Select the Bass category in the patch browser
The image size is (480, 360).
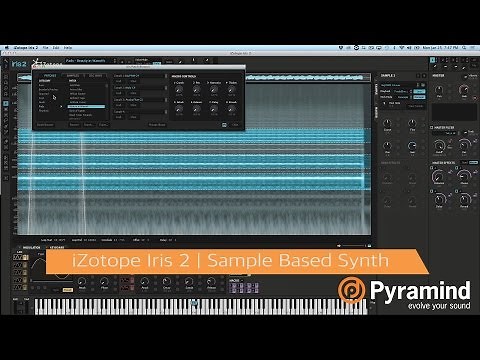pyautogui.click(x=42, y=85)
